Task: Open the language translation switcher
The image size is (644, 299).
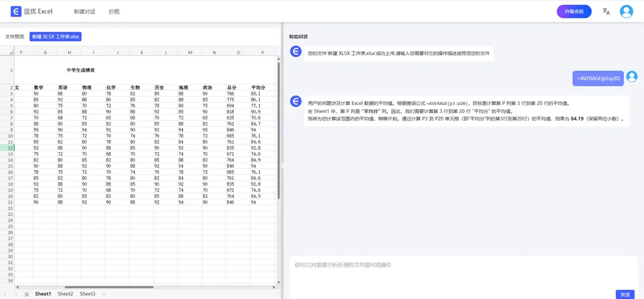Action: pos(606,11)
